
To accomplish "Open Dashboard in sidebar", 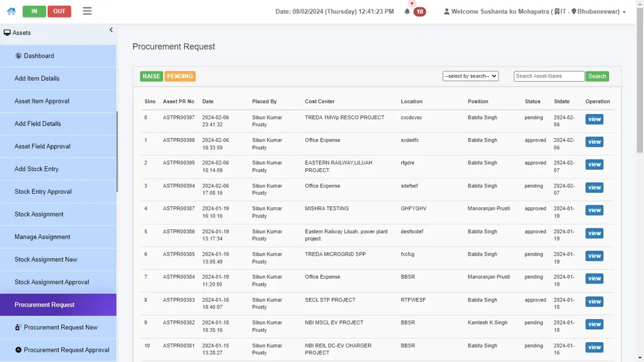I will 58,56.
